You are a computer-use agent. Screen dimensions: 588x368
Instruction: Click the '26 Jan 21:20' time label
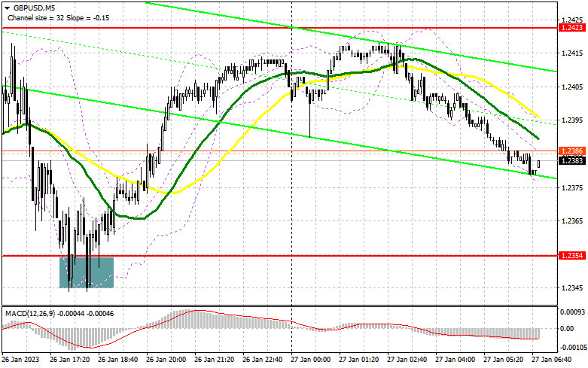click(x=214, y=360)
